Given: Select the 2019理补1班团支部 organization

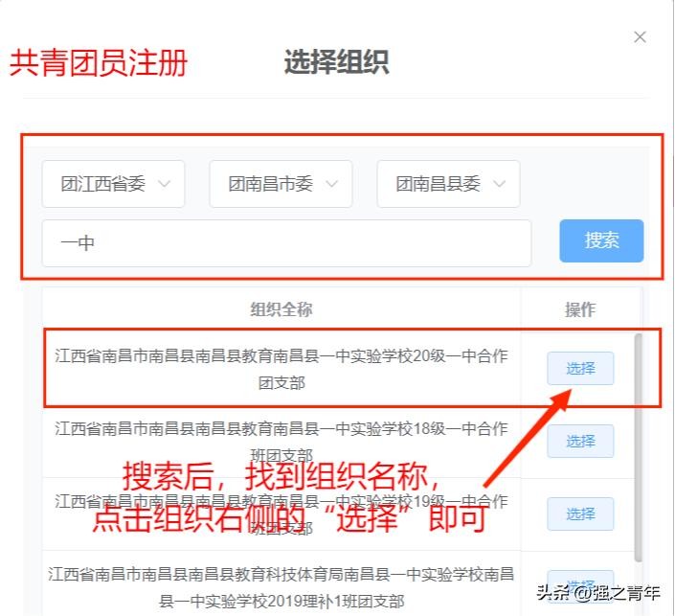Looking at the screenshot, I should [580, 586].
